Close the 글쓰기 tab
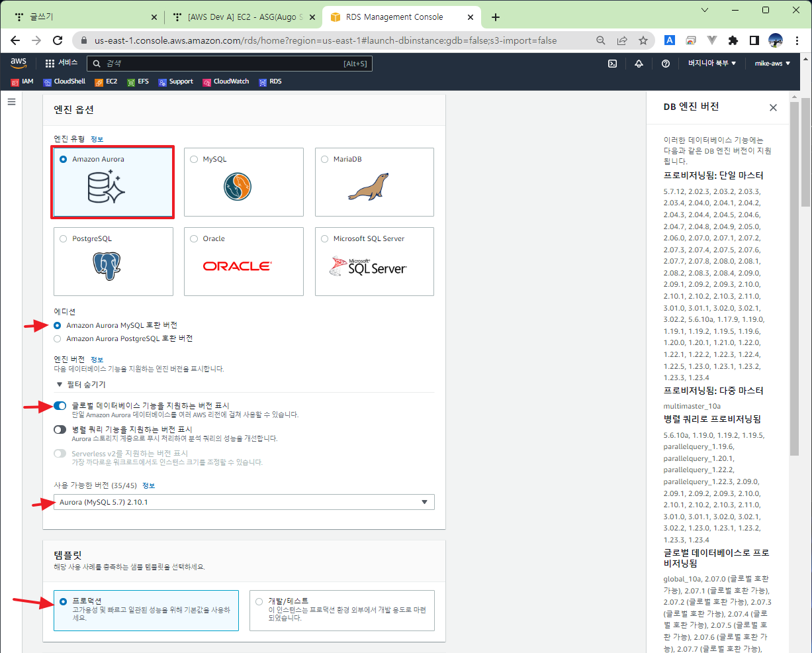Viewport: 812px width, 653px height. coord(154,17)
